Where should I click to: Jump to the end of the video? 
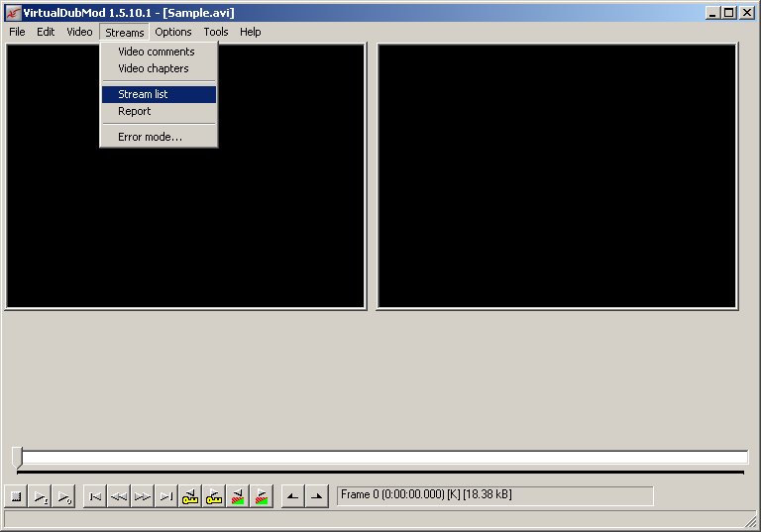click(166, 496)
